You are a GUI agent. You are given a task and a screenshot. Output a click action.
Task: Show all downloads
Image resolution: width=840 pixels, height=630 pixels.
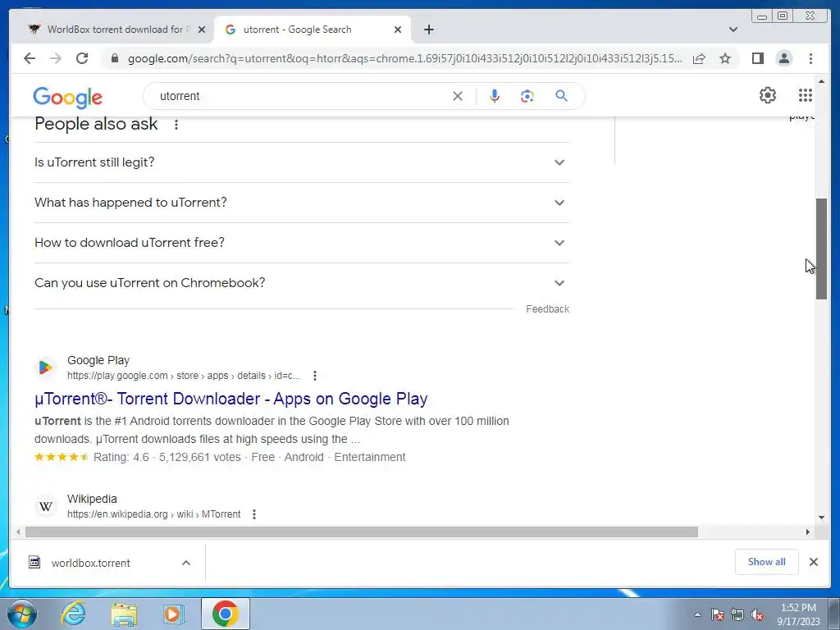coord(767,561)
